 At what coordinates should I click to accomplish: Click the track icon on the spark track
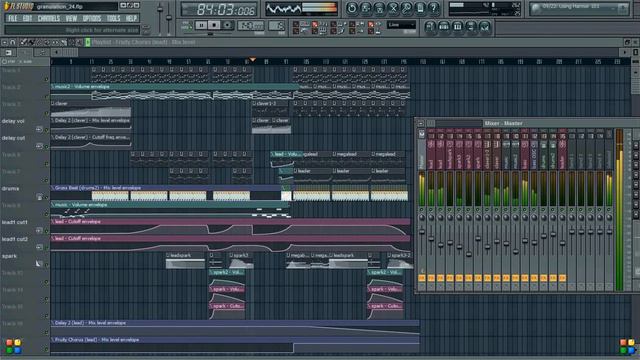39,264
